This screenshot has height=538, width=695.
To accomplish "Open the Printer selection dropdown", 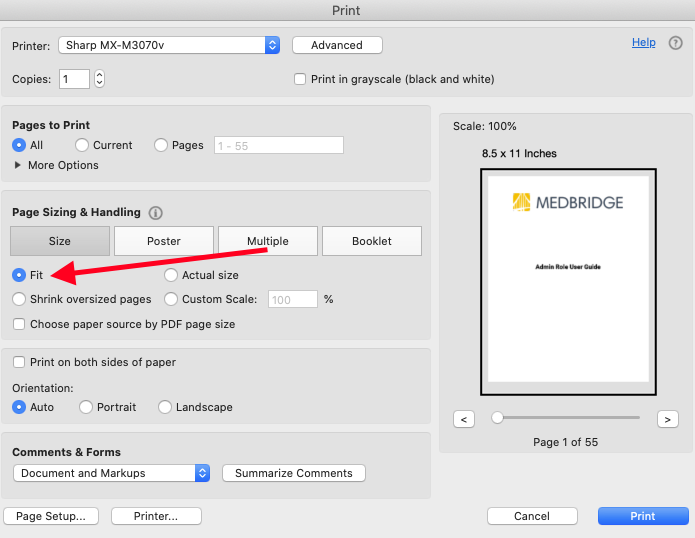I will tap(169, 45).
